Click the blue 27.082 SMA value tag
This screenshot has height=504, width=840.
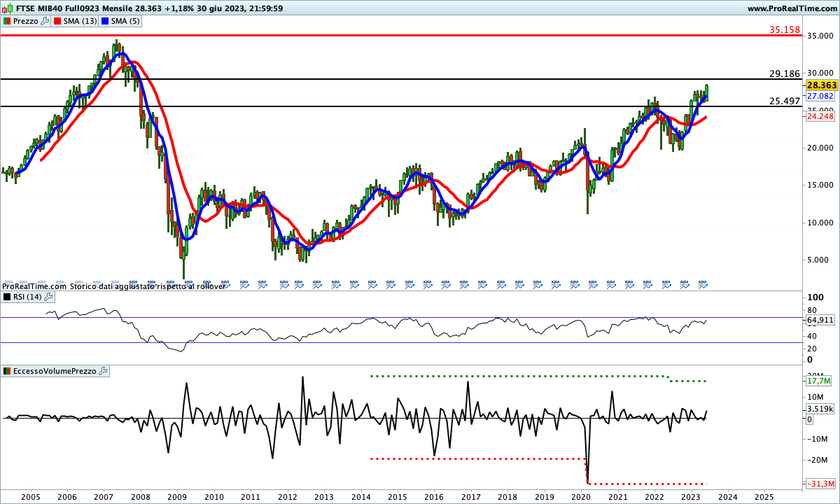tap(819, 96)
